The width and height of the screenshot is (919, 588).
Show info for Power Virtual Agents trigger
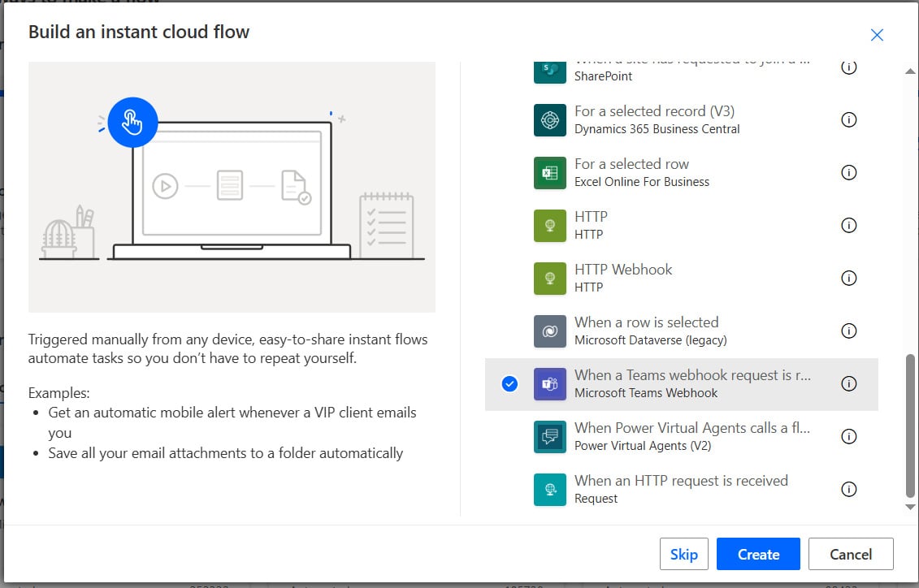[x=848, y=436]
